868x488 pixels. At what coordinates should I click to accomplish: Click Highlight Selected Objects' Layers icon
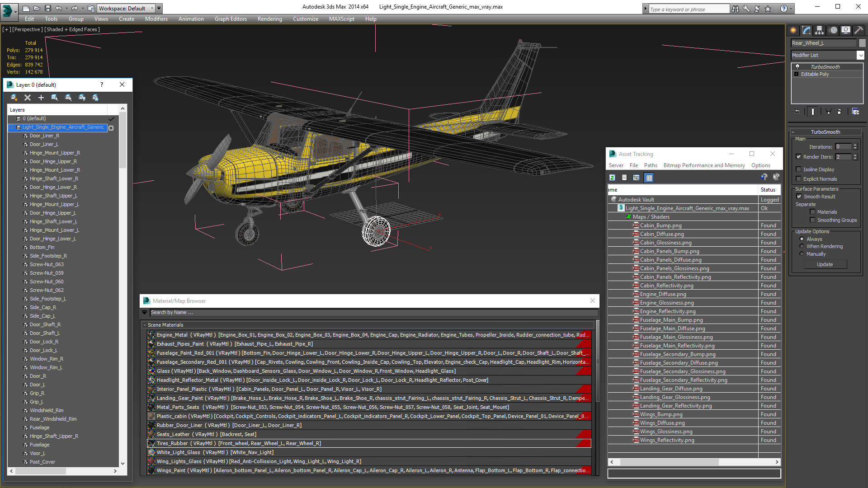(68, 98)
